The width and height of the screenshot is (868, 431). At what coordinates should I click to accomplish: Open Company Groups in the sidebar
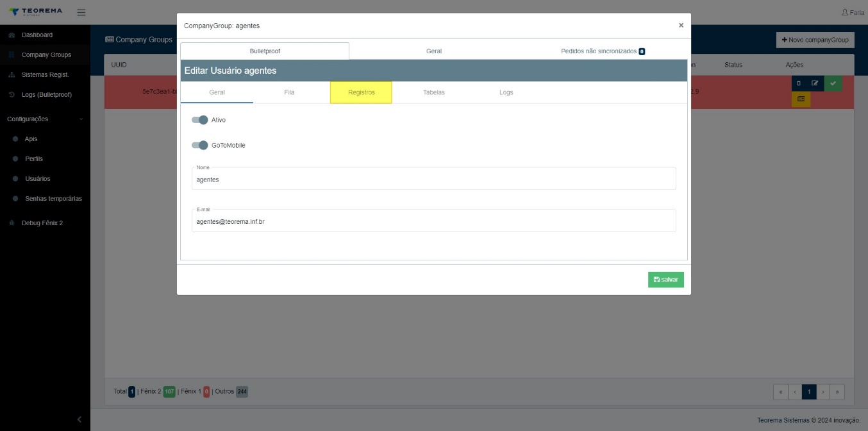[x=45, y=55]
